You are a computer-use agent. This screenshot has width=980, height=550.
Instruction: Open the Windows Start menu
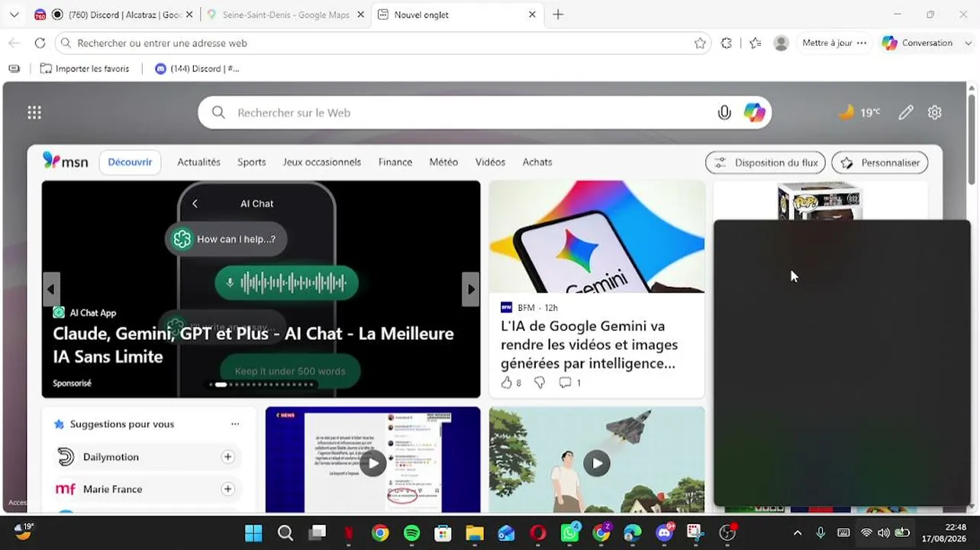click(x=253, y=533)
